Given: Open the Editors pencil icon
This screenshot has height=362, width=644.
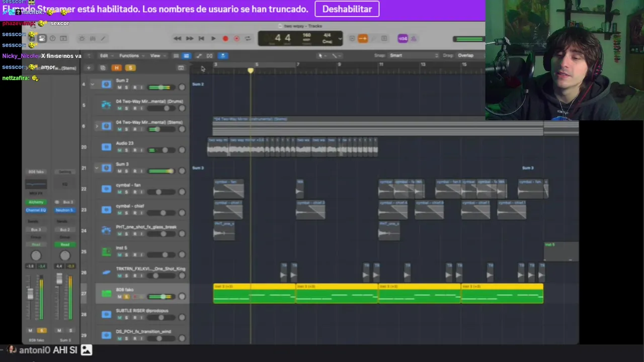Looking at the screenshot, I should (x=103, y=38).
